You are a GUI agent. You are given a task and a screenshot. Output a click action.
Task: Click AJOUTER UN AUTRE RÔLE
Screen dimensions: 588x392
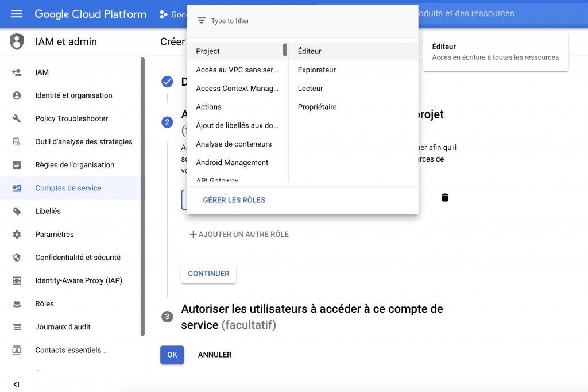coord(239,235)
